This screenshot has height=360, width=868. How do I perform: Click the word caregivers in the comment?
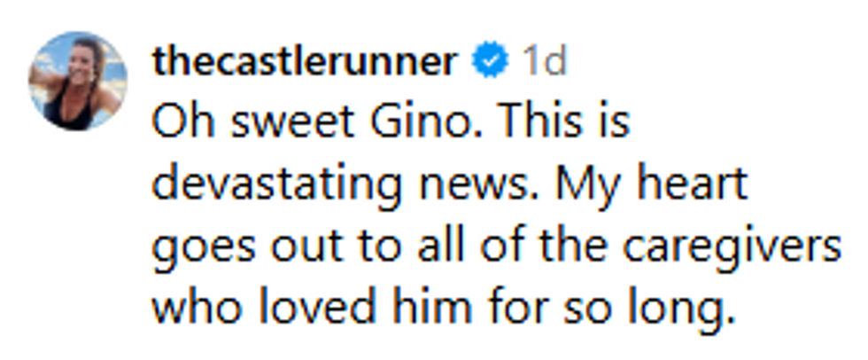click(x=732, y=247)
